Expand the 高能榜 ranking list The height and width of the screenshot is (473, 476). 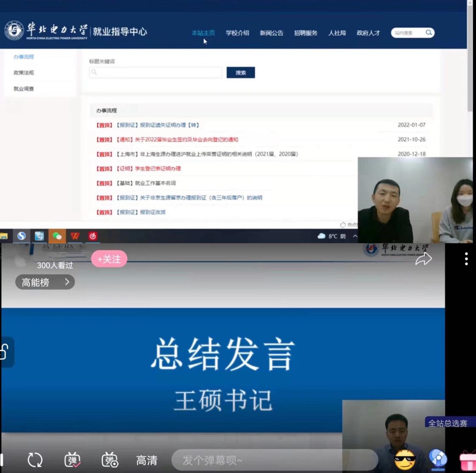tap(45, 282)
